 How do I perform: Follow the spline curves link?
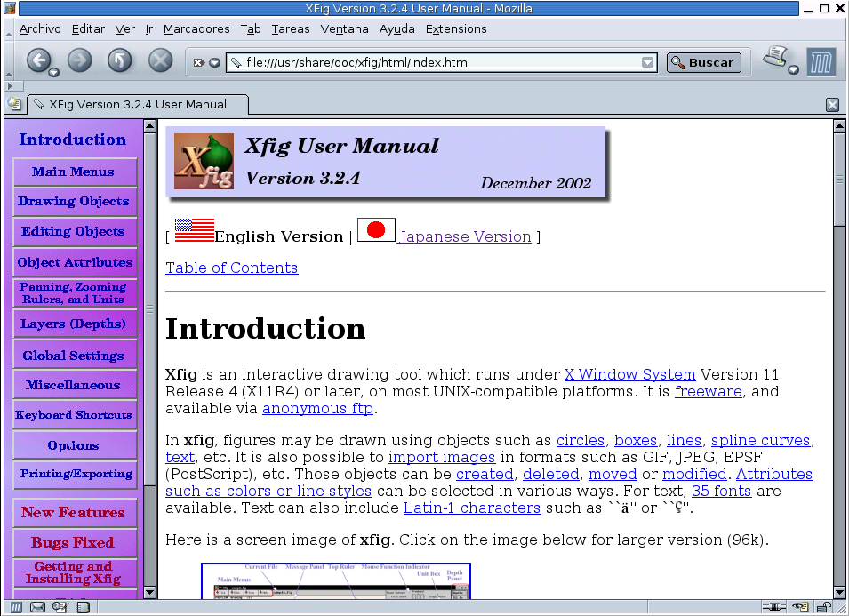[x=761, y=441]
